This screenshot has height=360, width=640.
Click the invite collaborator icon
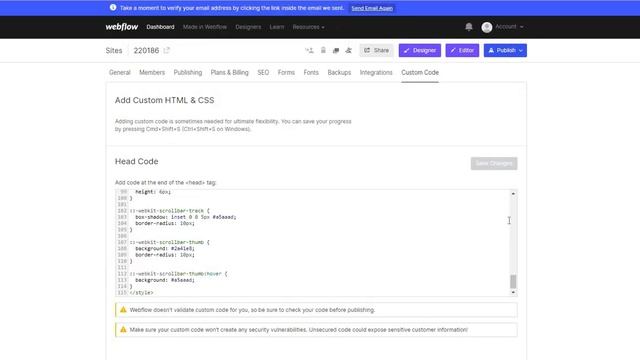[309, 50]
